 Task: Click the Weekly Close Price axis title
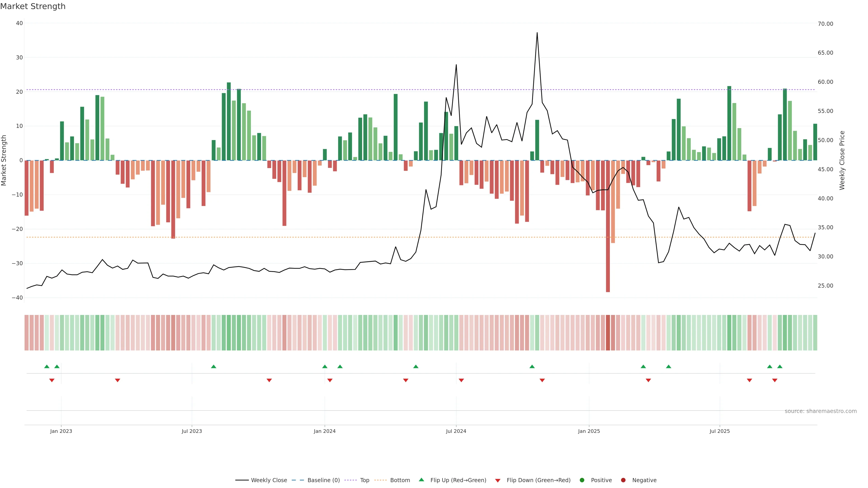tap(842, 160)
